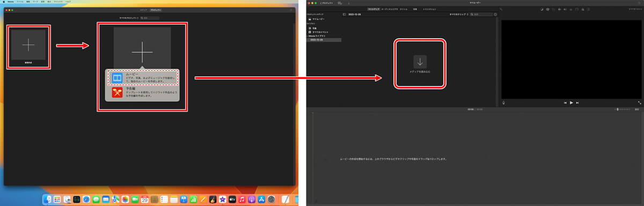The width and height of the screenshot is (644, 206).
Task: Switch to the トランジション tab
Action: [x=429, y=9]
